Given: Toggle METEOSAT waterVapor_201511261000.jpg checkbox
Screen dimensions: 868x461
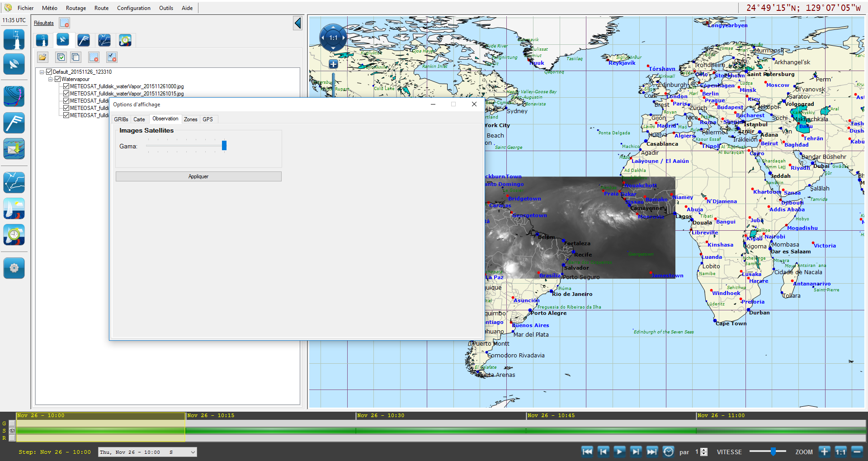Looking at the screenshot, I should click(66, 86).
